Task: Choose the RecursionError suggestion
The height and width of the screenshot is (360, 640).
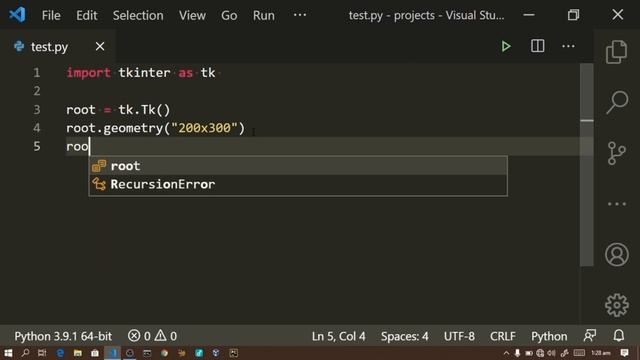Action: (298, 184)
